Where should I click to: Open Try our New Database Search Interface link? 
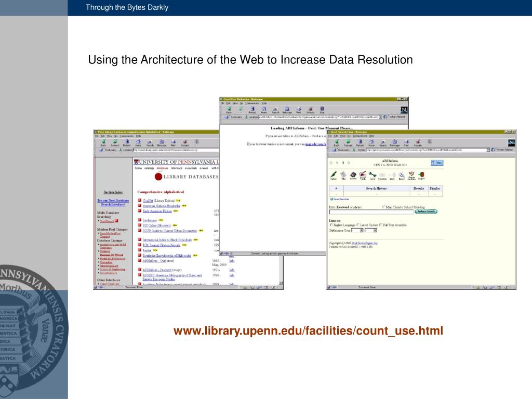pos(113,203)
